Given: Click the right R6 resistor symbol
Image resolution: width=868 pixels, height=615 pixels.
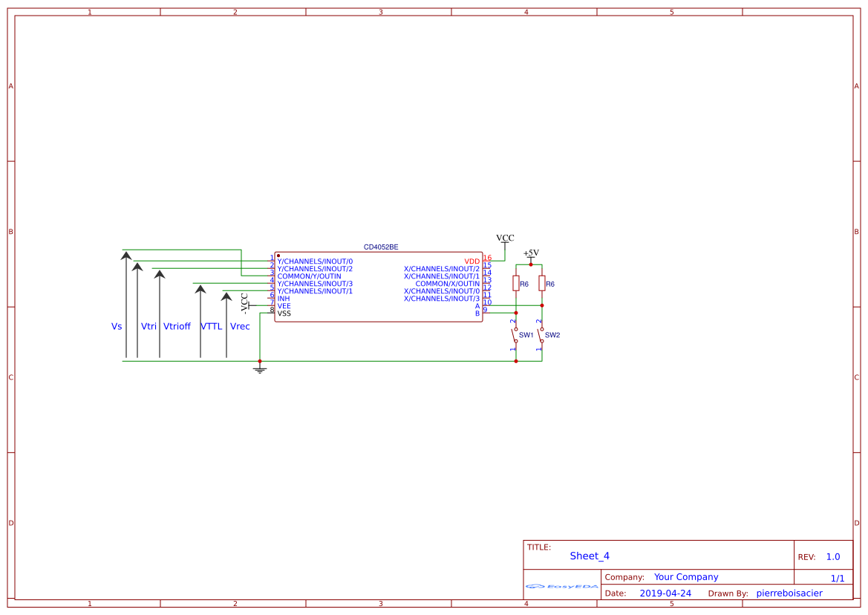Looking at the screenshot, I should (542, 284).
